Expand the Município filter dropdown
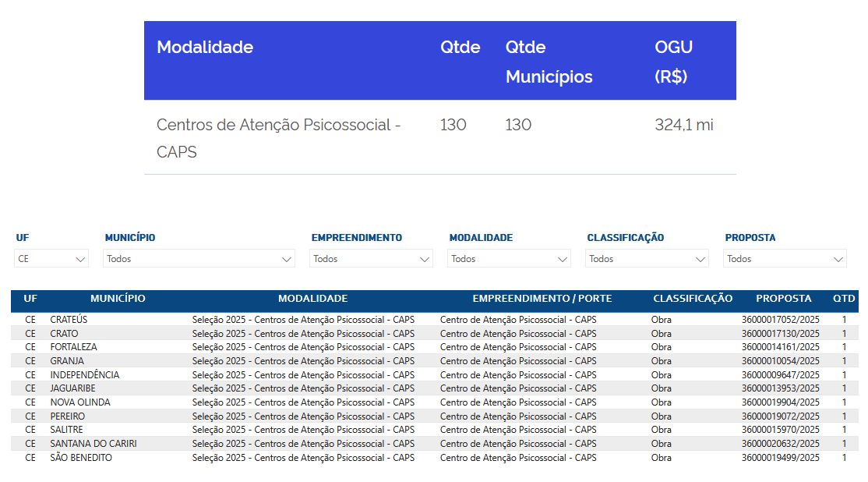The width and height of the screenshot is (868, 482). coord(199,259)
